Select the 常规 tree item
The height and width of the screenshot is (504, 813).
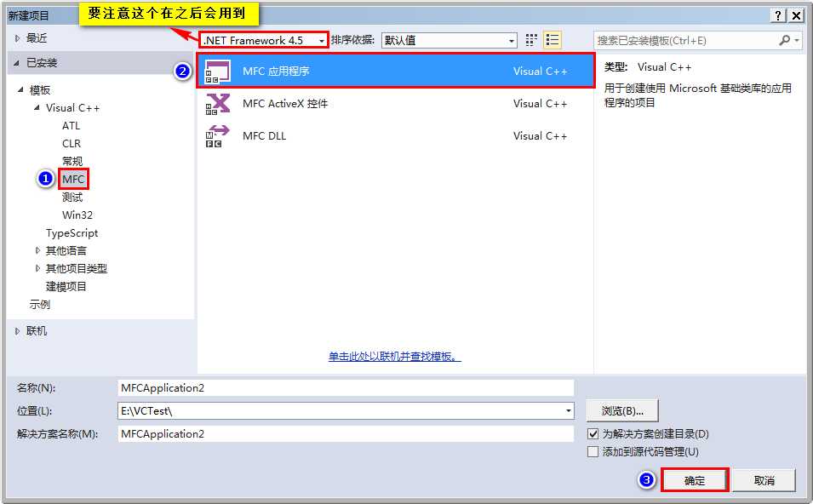point(72,161)
